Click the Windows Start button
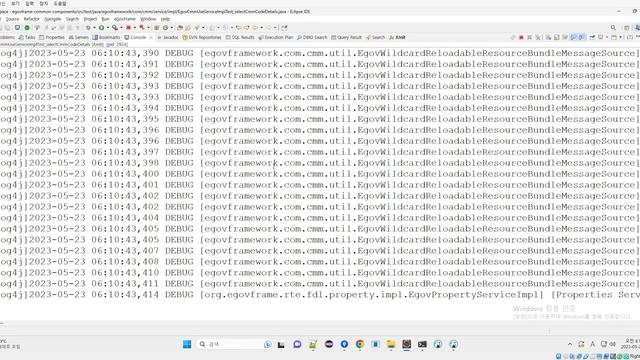 pyautogui.click(x=187, y=344)
